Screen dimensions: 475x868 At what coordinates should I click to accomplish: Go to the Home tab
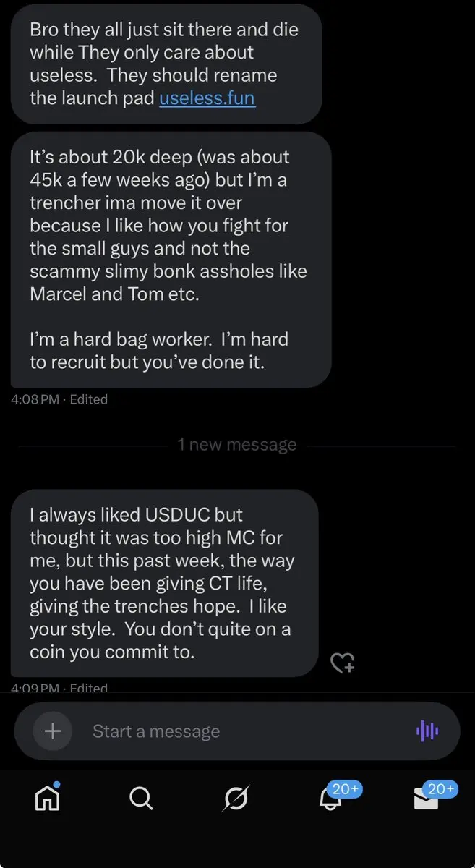point(48,798)
